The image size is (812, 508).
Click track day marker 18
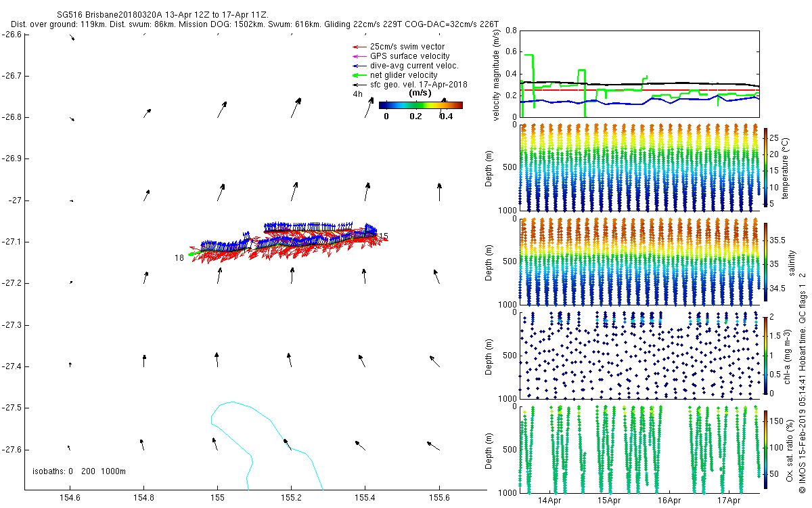(x=179, y=258)
